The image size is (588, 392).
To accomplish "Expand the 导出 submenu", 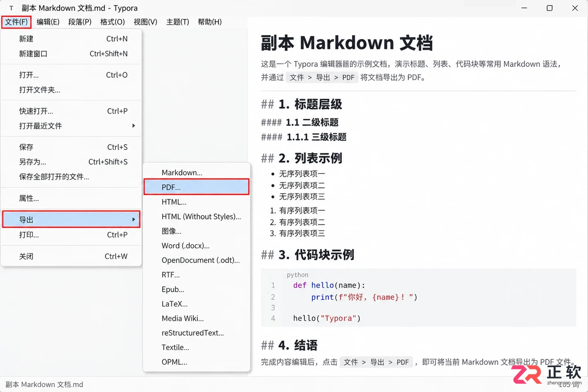I will [71, 220].
